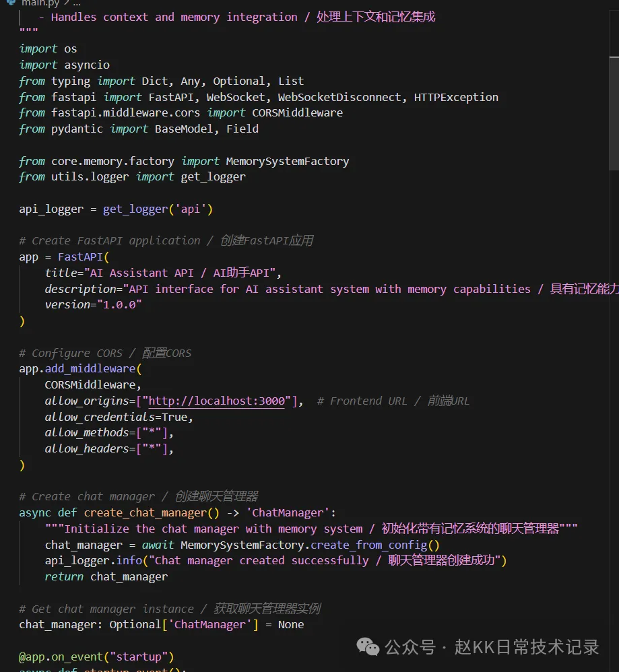The image size is (619, 672).
Task: Click the title="AI Assistant API" argument
Action: click(163, 273)
